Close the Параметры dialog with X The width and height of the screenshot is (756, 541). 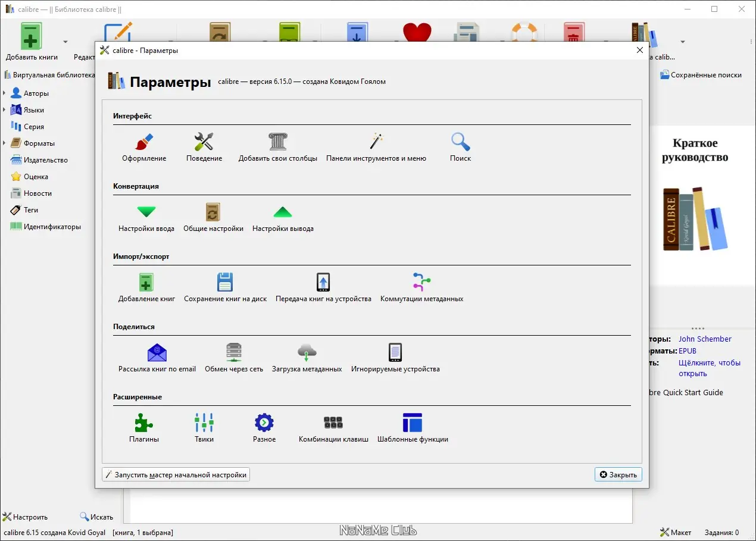pos(640,51)
